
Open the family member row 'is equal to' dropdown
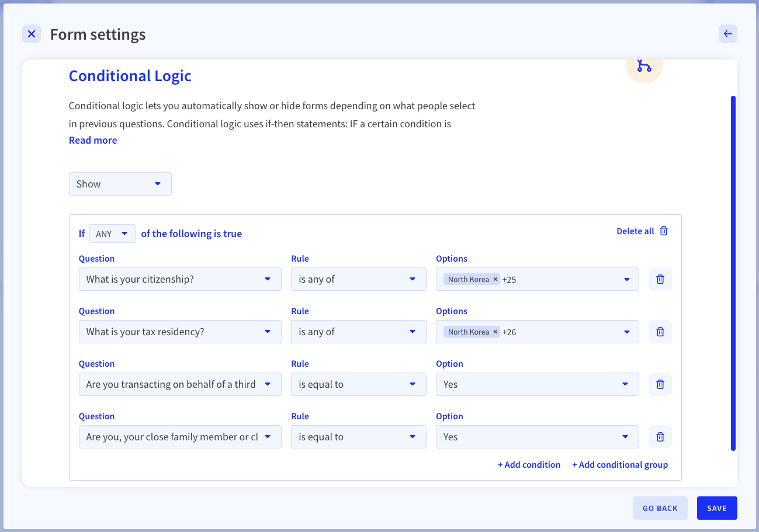click(x=359, y=437)
